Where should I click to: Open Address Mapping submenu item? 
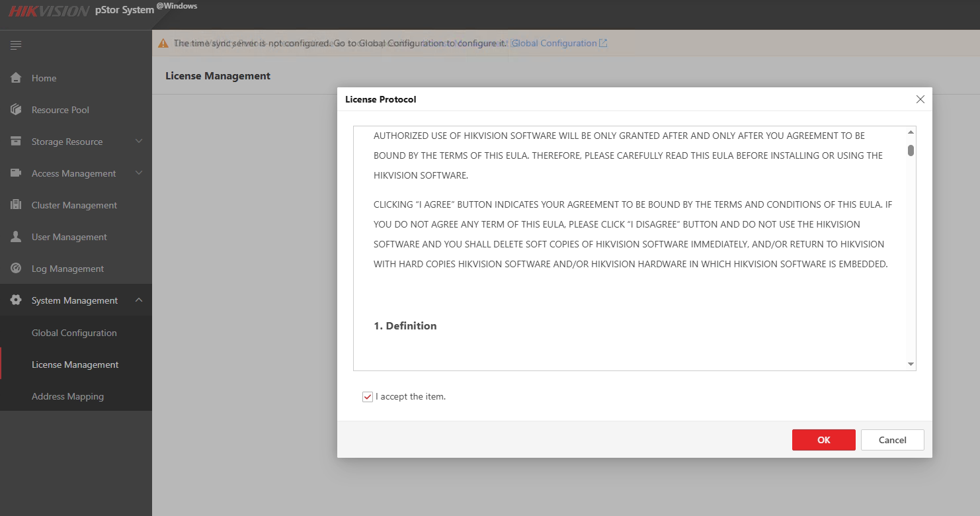click(x=67, y=396)
